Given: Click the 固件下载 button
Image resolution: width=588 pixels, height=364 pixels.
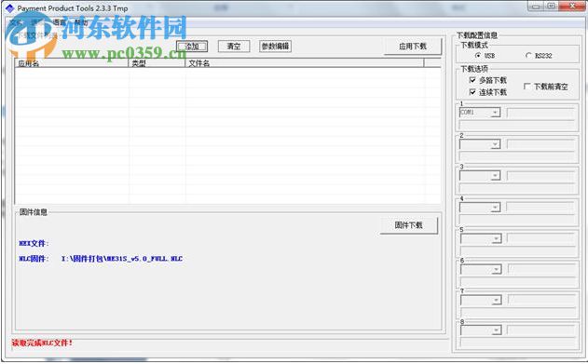Looking at the screenshot, I should [409, 225].
